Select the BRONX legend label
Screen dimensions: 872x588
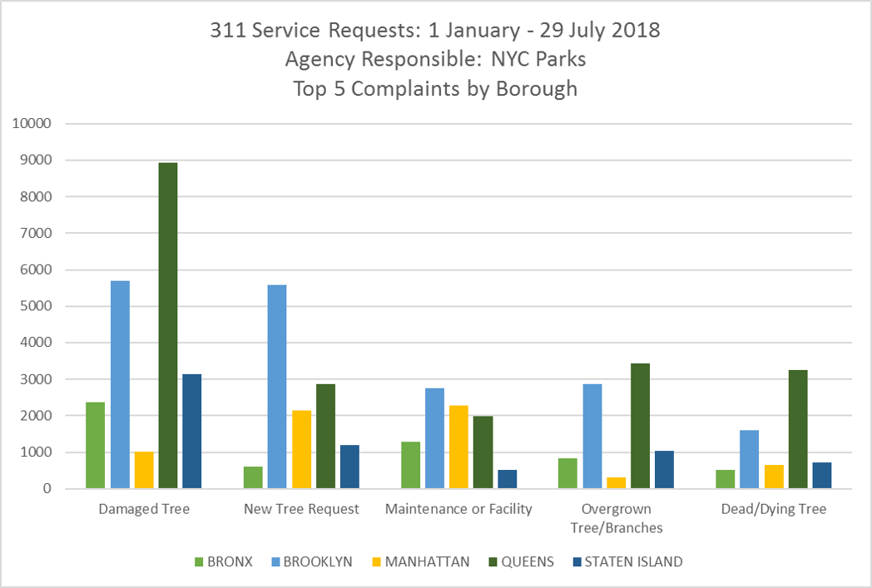pos(230,562)
